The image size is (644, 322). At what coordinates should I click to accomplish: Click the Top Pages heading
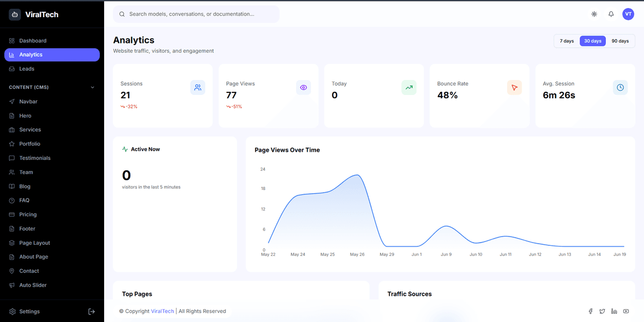click(x=137, y=294)
